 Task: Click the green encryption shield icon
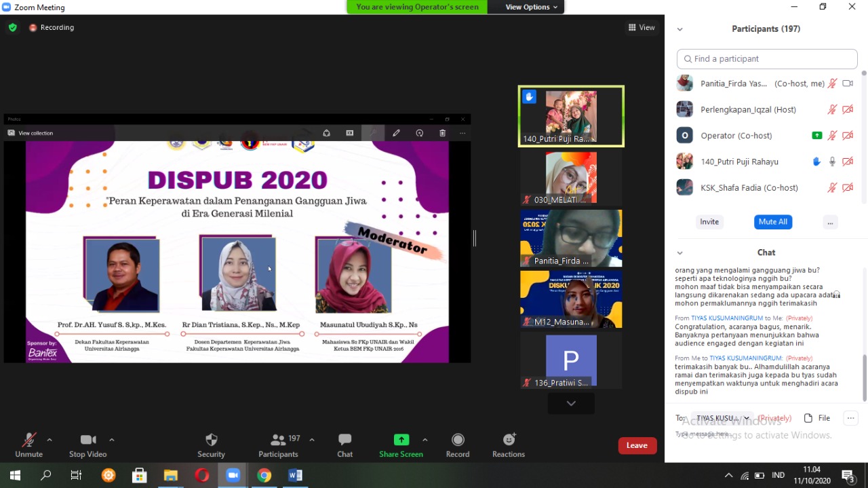coord(13,28)
